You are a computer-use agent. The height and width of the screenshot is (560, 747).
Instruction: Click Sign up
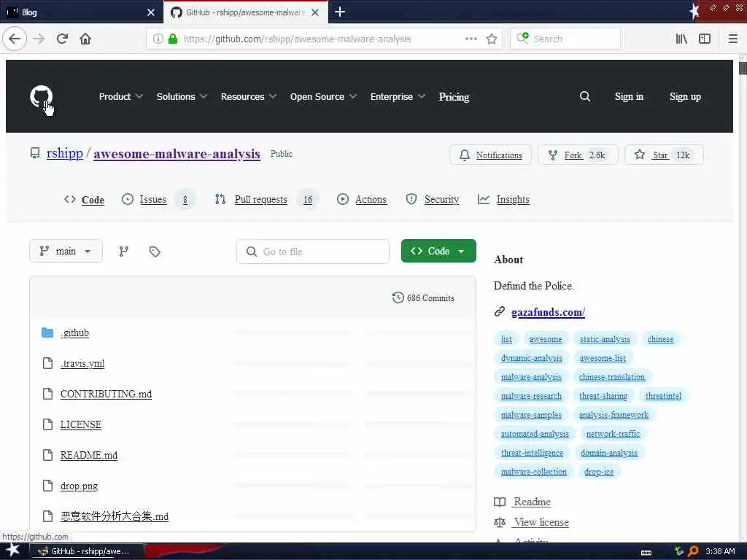[x=685, y=97]
